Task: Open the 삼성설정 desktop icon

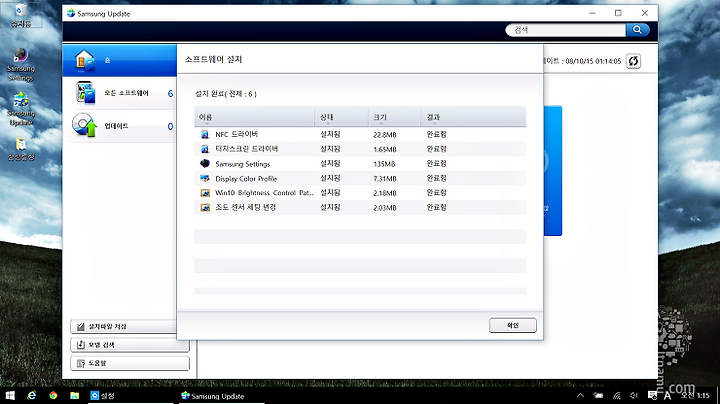Action: point(21,149)
